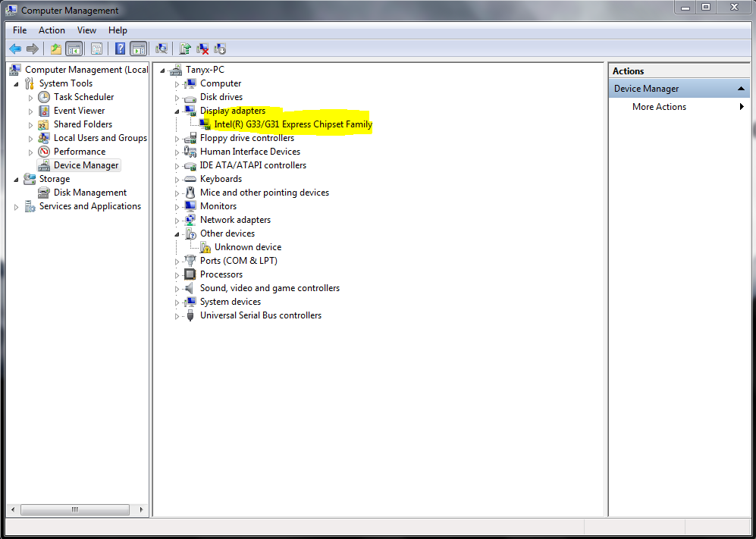Click the left pane scroll-right arrow
The width and height of the screenshot is (756, 539).
pos(141,509)
